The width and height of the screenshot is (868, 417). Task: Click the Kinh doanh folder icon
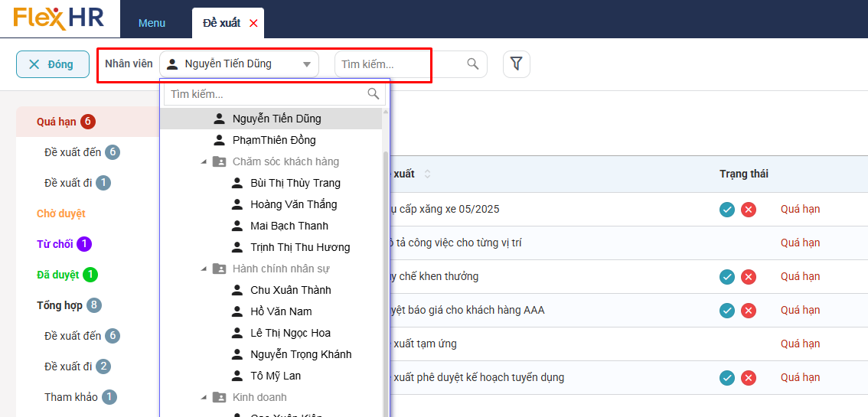click(x=219, y=397)
